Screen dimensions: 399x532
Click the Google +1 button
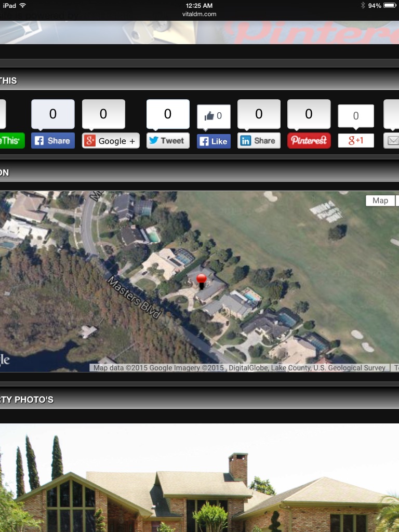pyautogui.click(x=356, y=140)
